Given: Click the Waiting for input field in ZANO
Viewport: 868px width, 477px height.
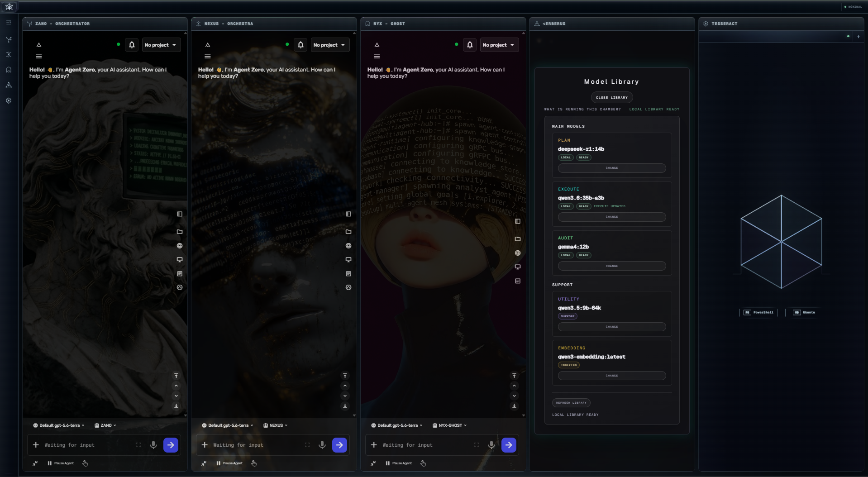Looking at the screenshot, I should tap(86, 445).
